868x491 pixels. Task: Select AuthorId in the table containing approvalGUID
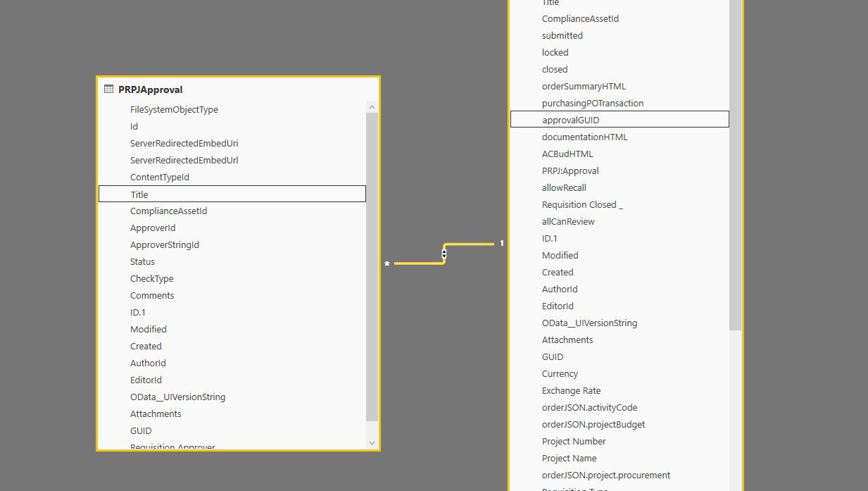560,289
